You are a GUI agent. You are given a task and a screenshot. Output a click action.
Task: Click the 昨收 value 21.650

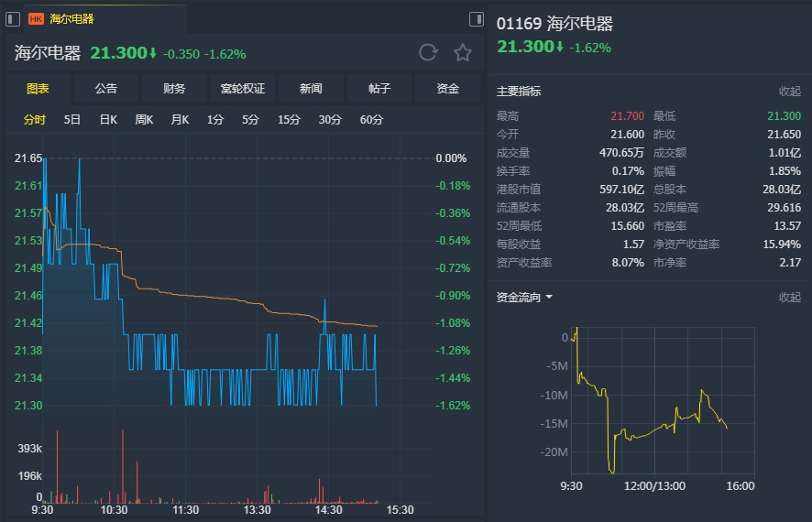(x=784, y=134)
